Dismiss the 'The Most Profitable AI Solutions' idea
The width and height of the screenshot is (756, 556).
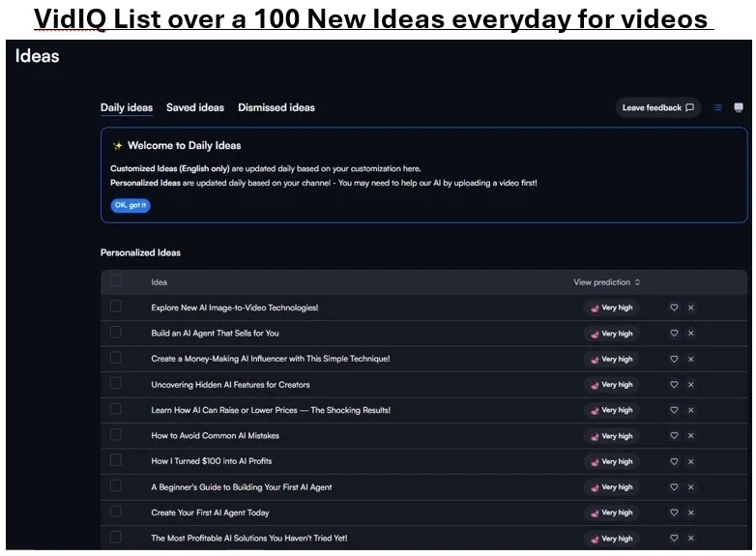click(691, 539)
